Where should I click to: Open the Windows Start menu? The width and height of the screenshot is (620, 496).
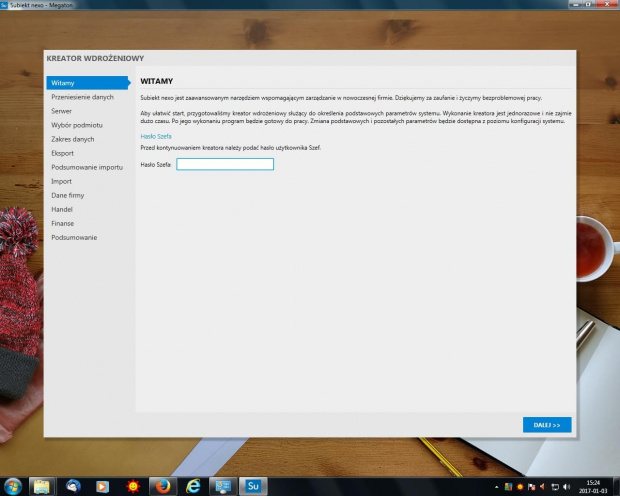13,486
